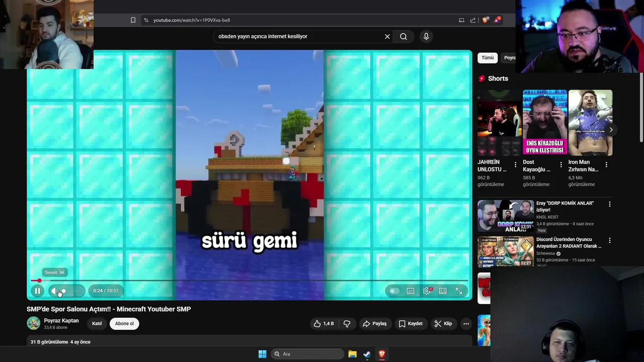Screen dimensions: 644x362
Task: Run search with the magnifier button
Action: point(404,36)
